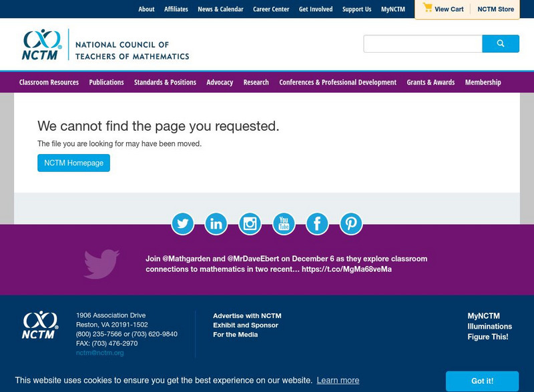Select the 1906 Association Drive address

[111, 315]
